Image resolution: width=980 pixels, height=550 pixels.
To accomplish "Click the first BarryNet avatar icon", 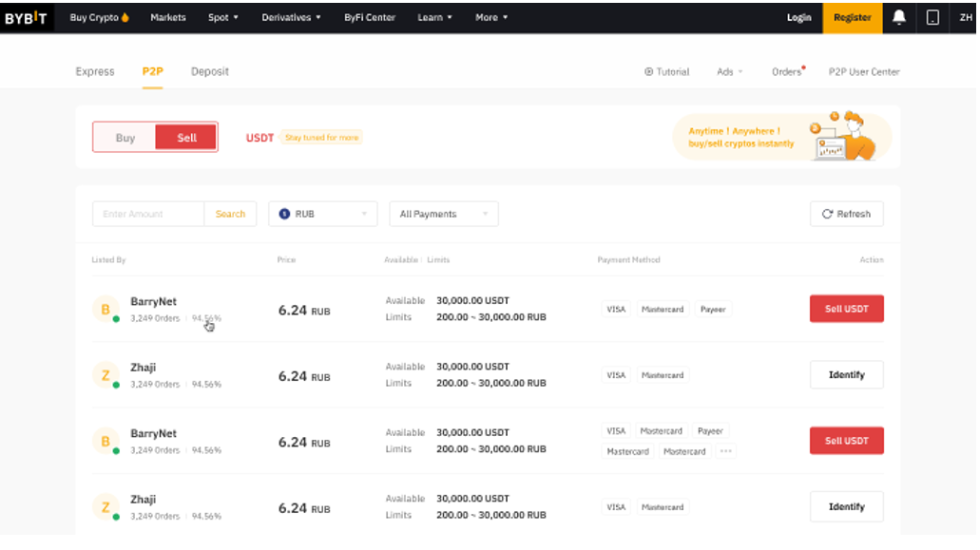I will (x=106, y=309).
